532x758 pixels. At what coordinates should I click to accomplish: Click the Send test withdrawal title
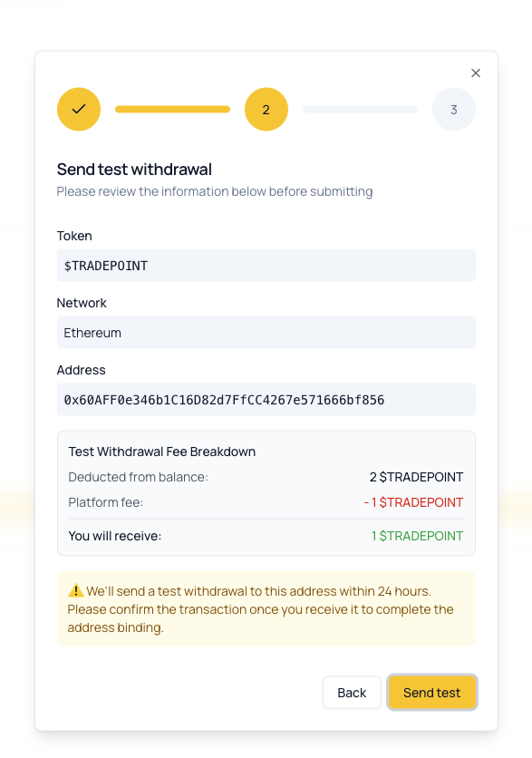pyautogui.click(x=135, y=170)
